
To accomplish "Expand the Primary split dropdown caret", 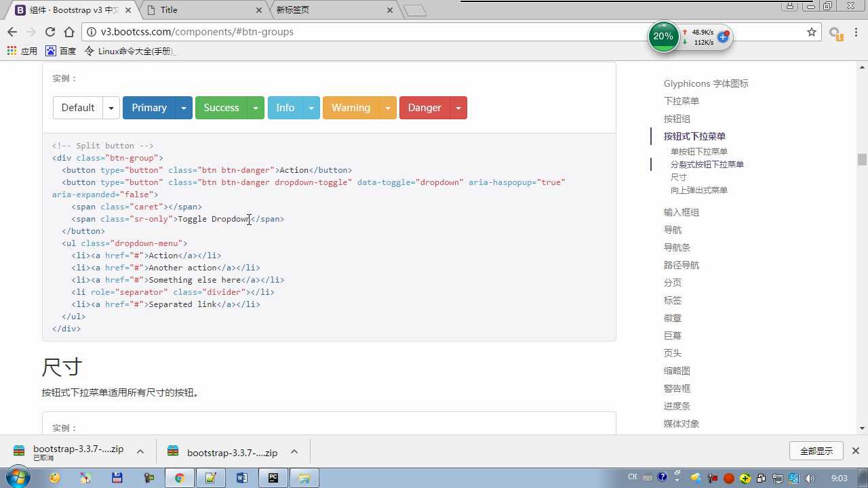I will click(x=184, y=108).
